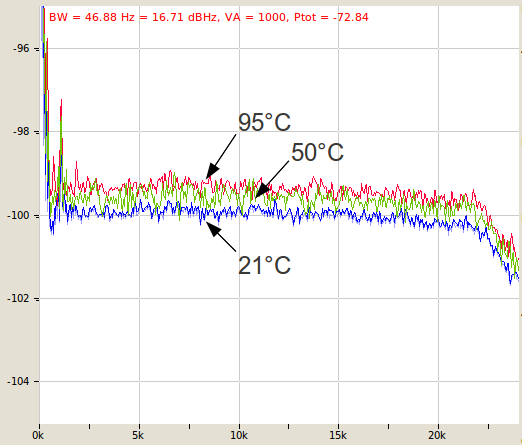Screen dimensions: 523x446
Task: Click the 50°C annotation label
Action: [317, 152]
